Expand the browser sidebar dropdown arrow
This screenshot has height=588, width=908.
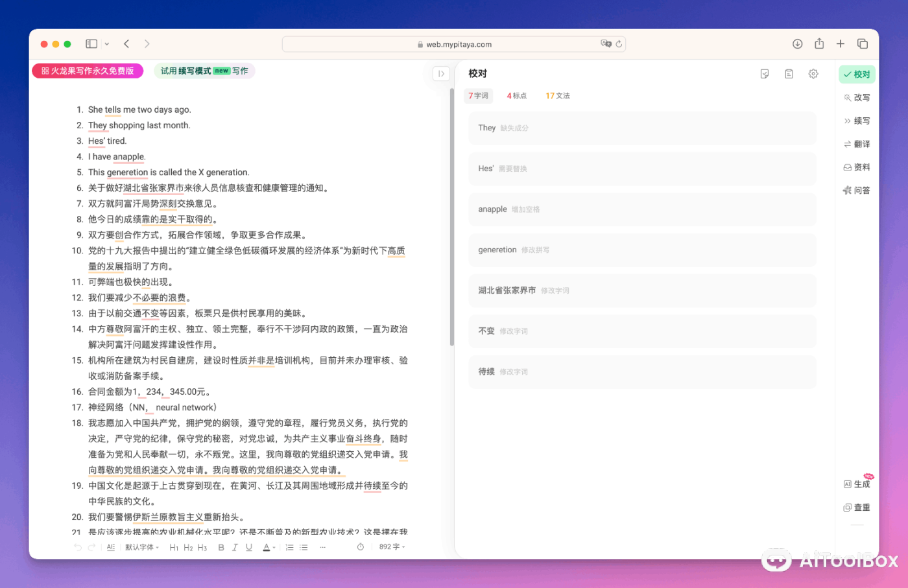(x=107, y=44)
